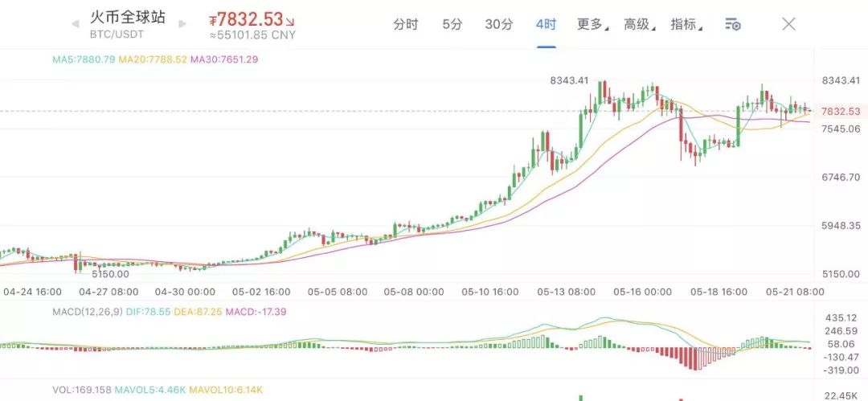Click the 8343.41 high price marker

[569, 80]
